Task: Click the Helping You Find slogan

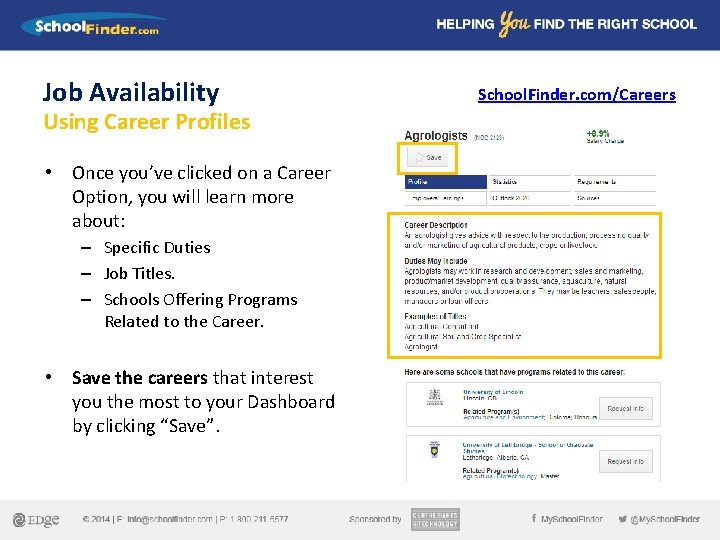Action: (x=567, y=24)
